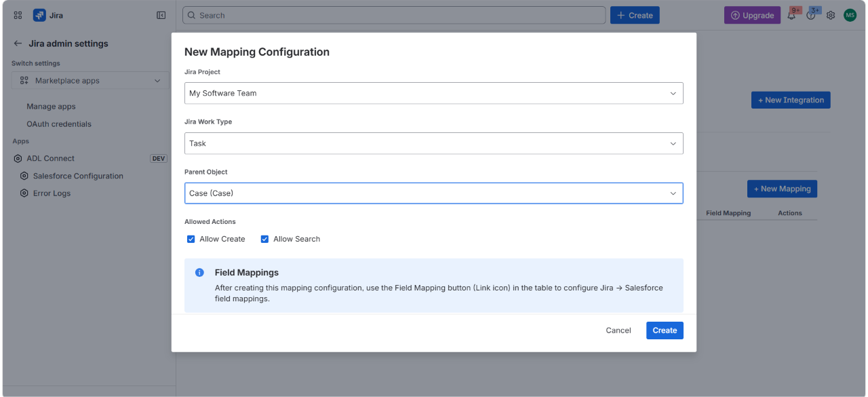Click the top bar Create button
This screenshot has width=868, height=397.
pyautogui.click(x=635, y=15)
